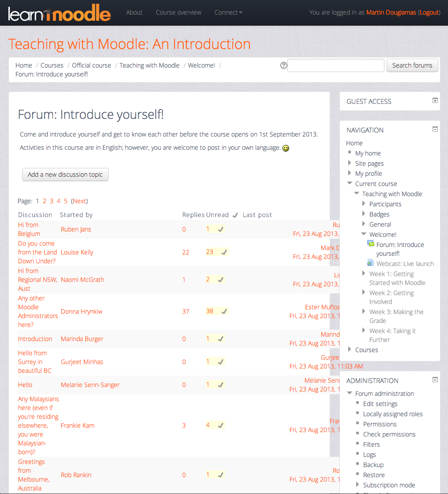Open Edit settings in administration
Image resolution: width=448 pixels, height=494 pixels.
(x=380, y=403)
